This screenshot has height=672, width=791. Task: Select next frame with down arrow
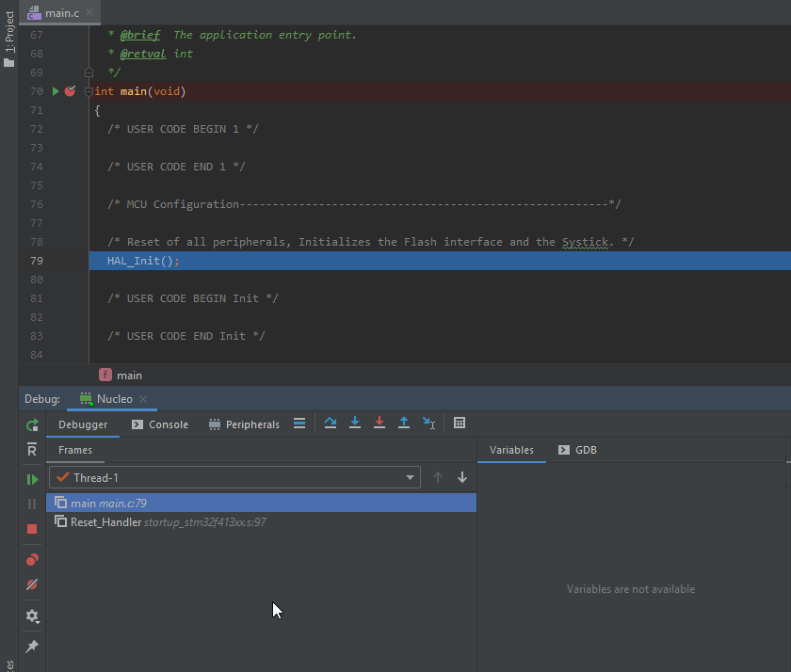[x=462, y=477]
